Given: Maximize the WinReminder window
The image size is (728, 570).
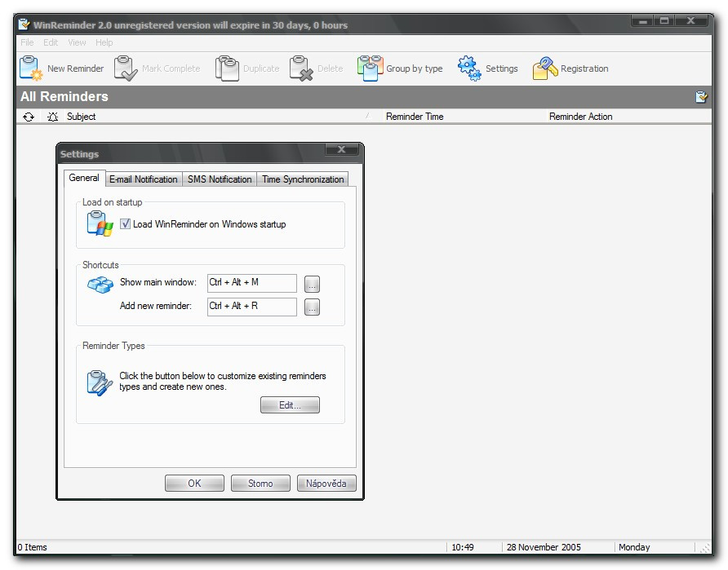Looking at the screenshot, I should (x=664, y=20).
